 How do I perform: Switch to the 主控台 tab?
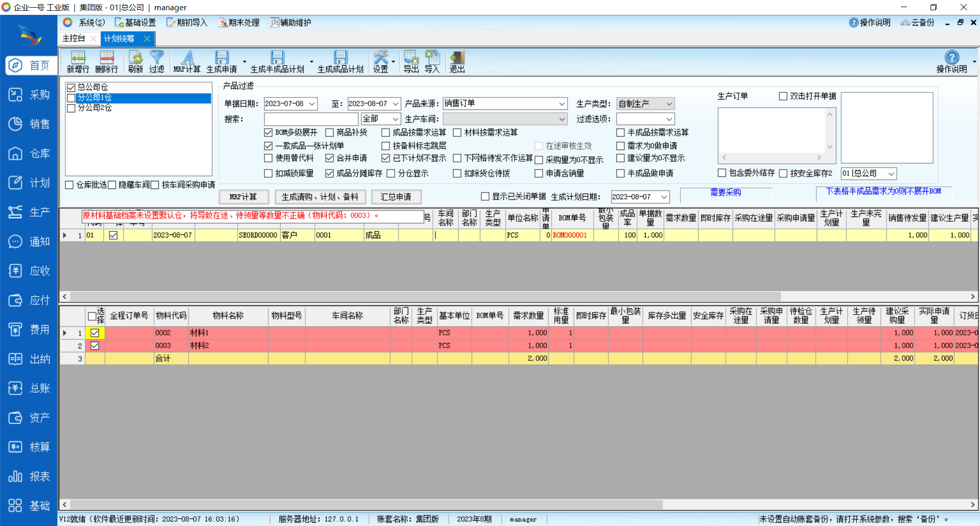click(x=74, y=38)
